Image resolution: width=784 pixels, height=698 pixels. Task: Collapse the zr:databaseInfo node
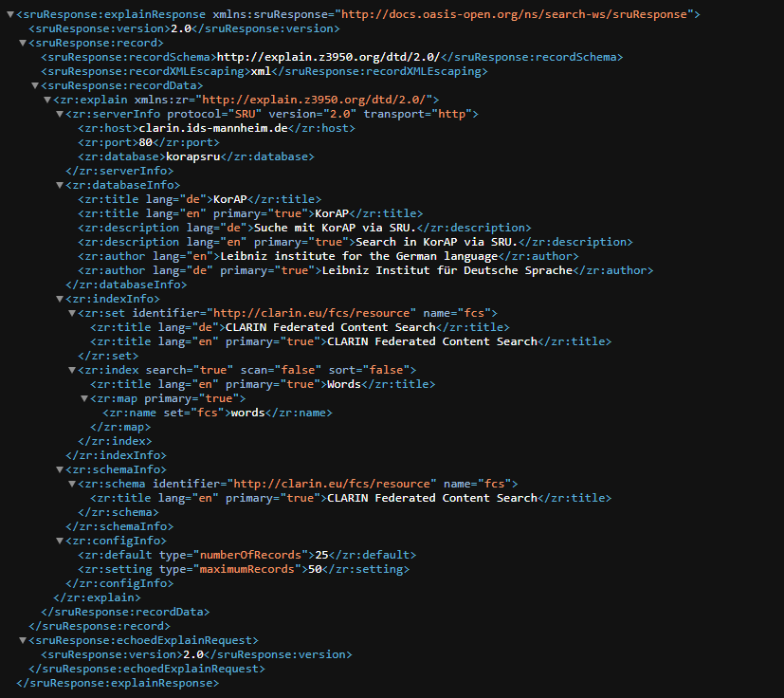60,186
